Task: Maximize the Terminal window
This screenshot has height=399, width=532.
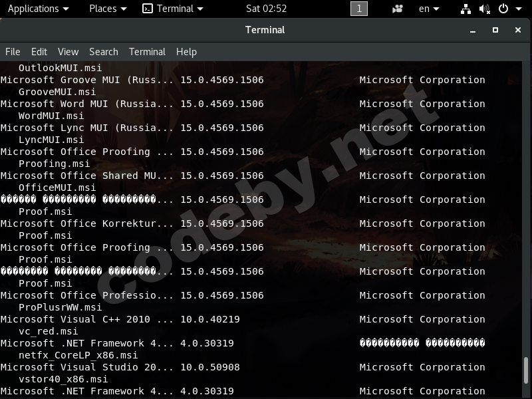Action: coord(495,30)
